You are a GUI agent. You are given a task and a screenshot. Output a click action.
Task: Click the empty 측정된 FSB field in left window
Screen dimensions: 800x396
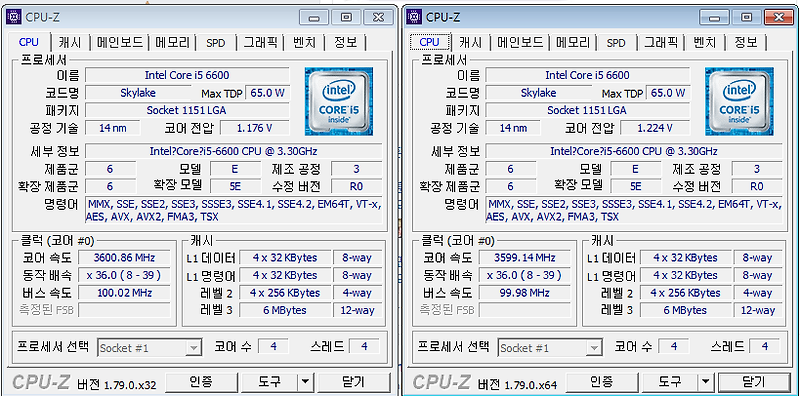(124, 310)
